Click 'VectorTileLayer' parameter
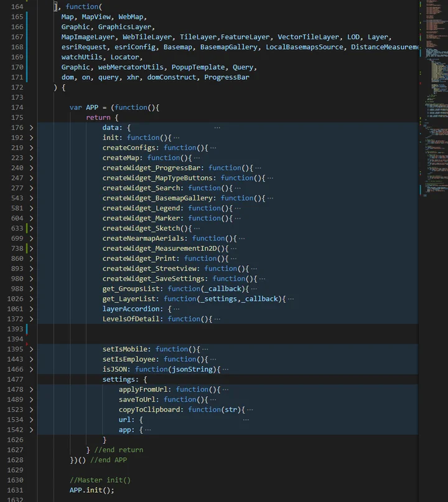Image resolution: width=448 pixels, height=502 pixels. pos(308,37)
